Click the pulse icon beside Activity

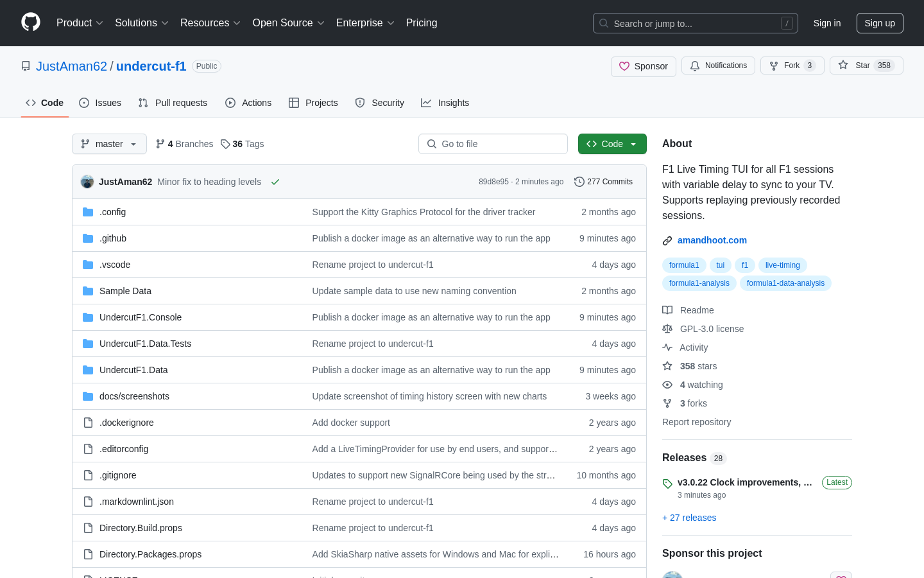[667, 347]
